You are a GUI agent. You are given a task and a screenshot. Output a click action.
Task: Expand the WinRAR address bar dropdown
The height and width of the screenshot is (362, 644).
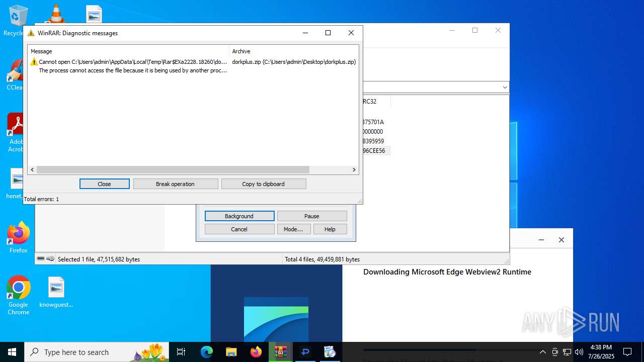tap(505, 87)
